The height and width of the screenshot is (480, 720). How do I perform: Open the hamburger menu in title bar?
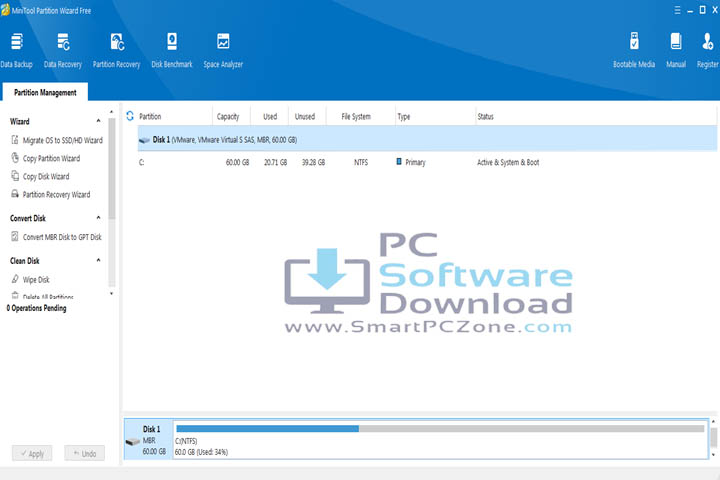(x=677, y=10)
